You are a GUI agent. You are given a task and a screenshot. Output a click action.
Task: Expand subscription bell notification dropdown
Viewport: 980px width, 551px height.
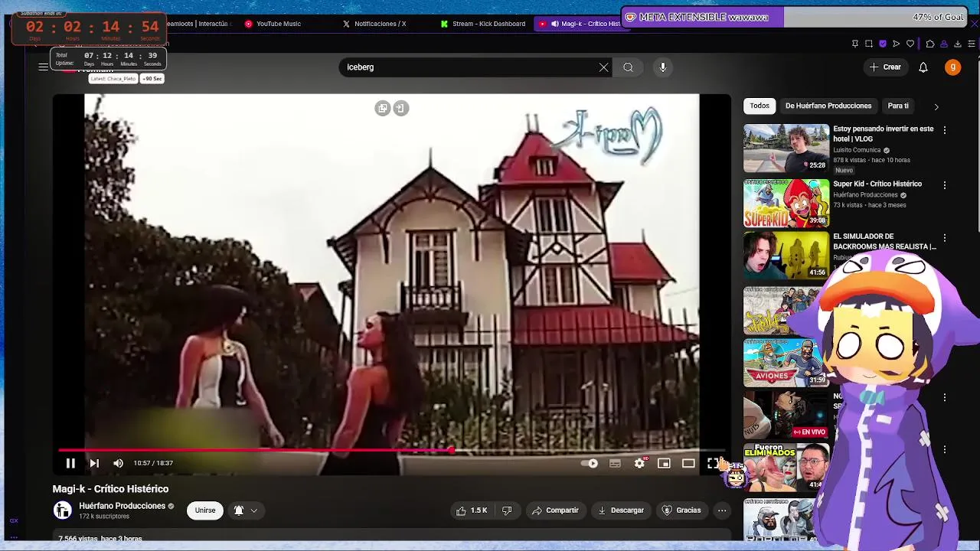click(x=246, y=510)
